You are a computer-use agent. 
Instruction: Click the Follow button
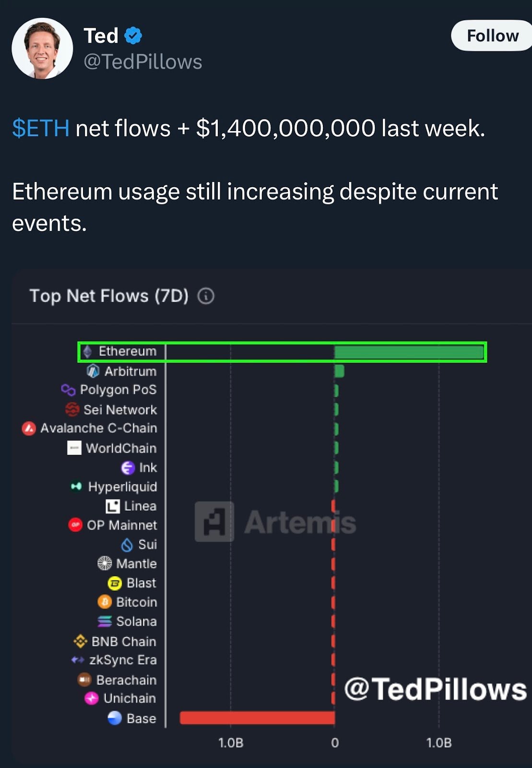tap(491, 35)
